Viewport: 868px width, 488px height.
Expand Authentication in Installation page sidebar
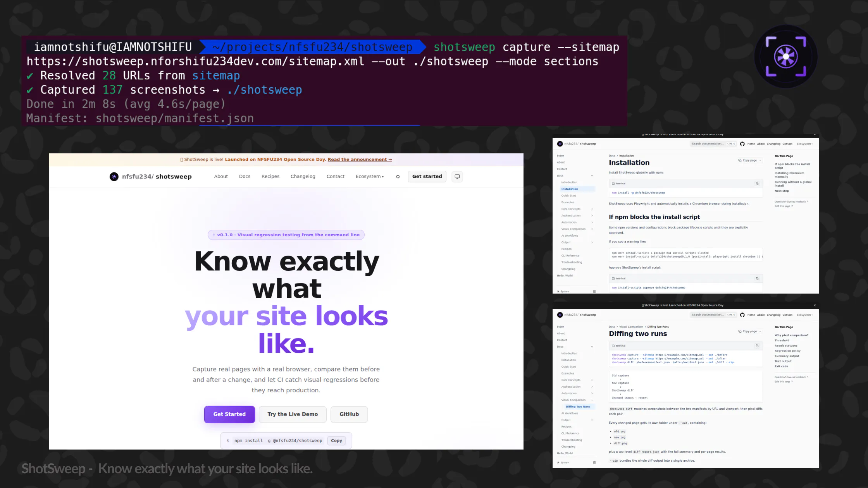pyautogui.click(x=592, y=216)
